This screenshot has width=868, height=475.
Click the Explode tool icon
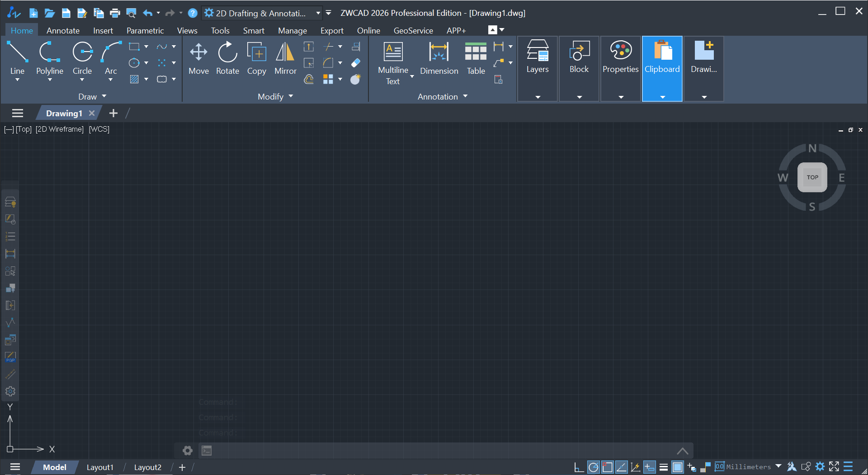point(356,79)
